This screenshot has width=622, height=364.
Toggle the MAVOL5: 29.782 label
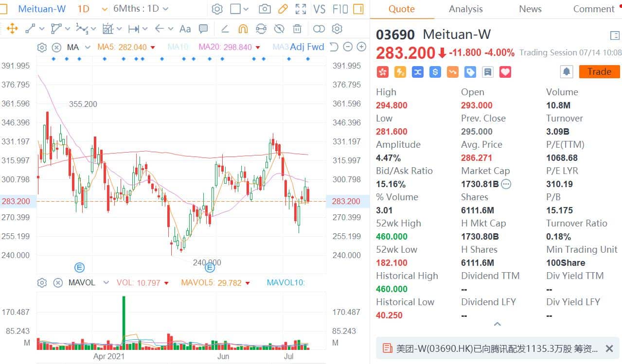click(216, 282)
